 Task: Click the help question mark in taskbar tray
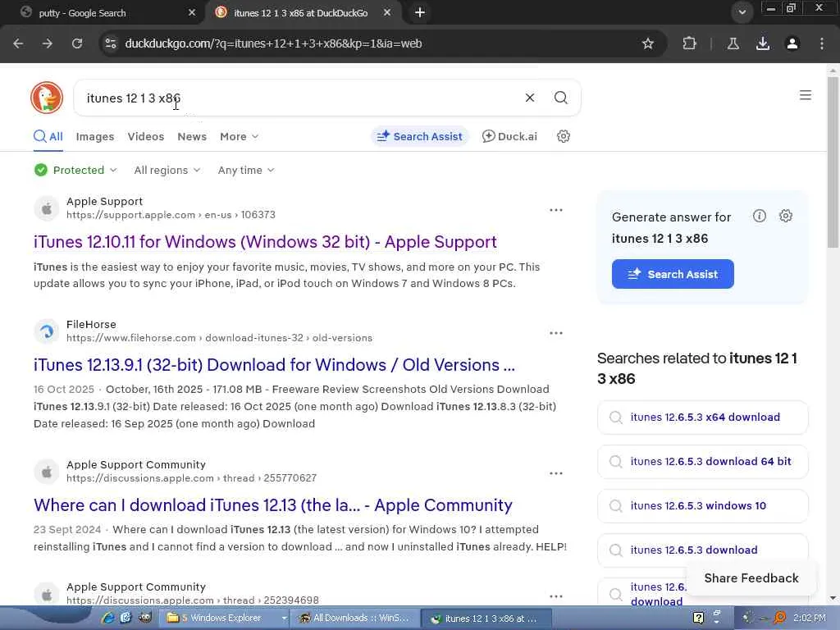pyautogui.click(x=698, y=618)
